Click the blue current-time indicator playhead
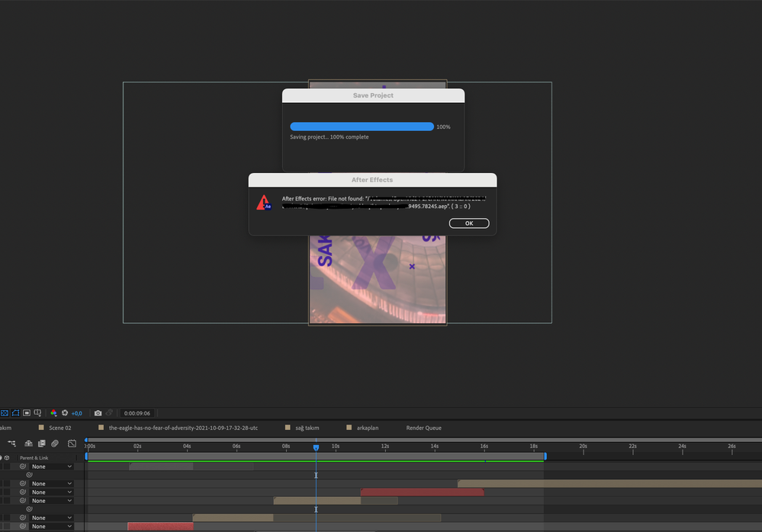Screen dimensions: 762x532 [x=316, y=447]
